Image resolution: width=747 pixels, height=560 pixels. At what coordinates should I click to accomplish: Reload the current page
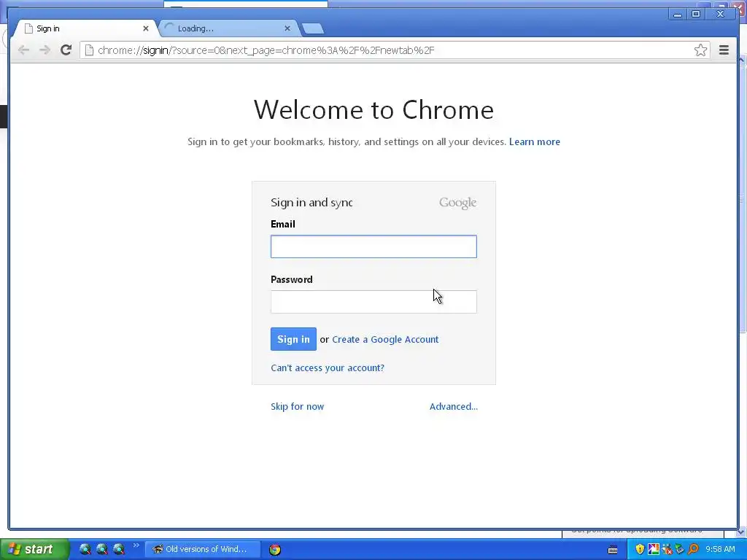[66, 50]
